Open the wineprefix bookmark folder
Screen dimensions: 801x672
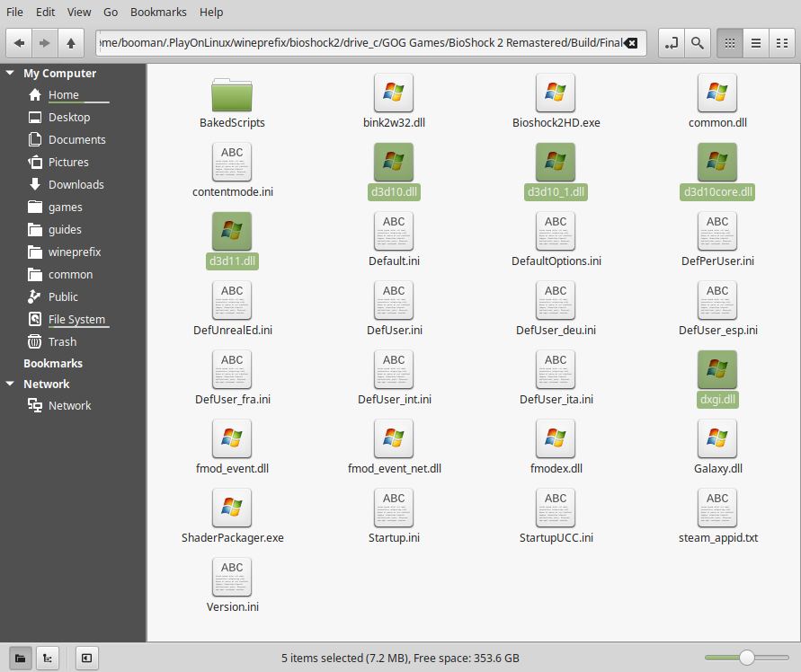[x=75, y=252]
